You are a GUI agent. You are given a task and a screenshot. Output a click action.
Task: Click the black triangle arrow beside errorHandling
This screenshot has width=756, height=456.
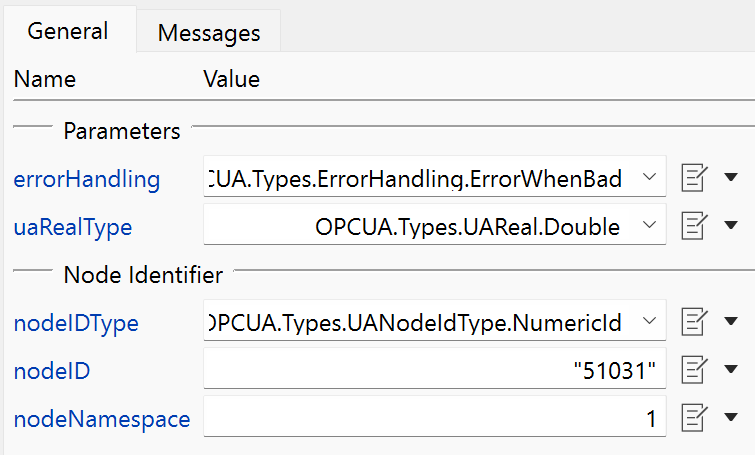pyautogui.click(x=731, y=177)
